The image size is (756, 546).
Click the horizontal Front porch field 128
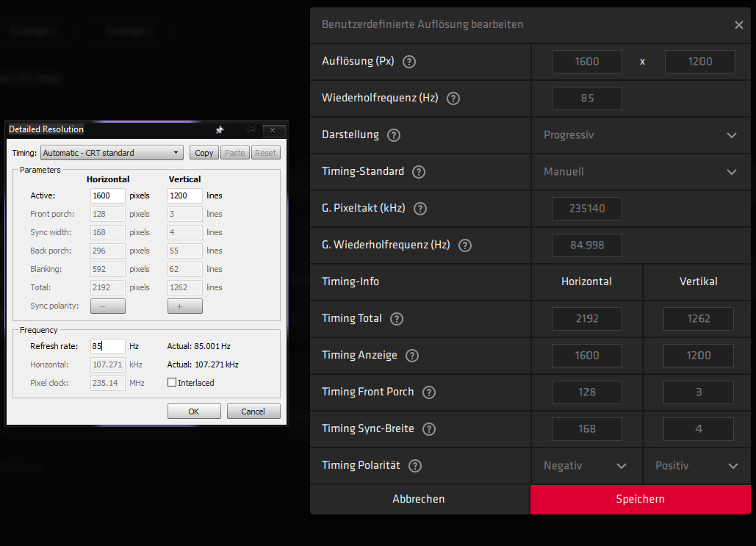(x=108, y=214)
